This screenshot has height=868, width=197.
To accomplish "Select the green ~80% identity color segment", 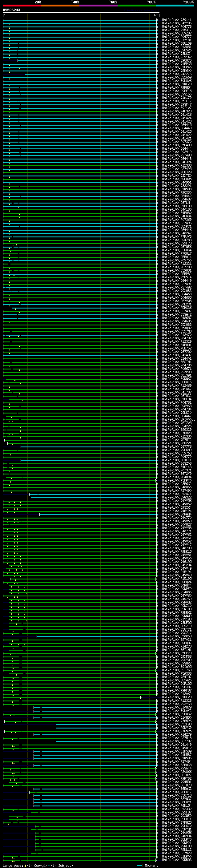I will pos(136,6).
